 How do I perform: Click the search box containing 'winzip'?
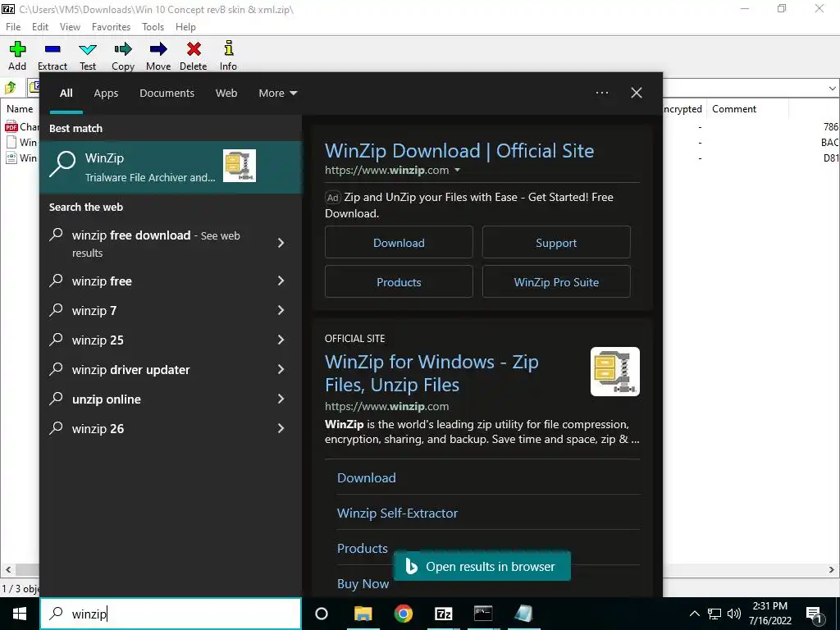(171, 614)
